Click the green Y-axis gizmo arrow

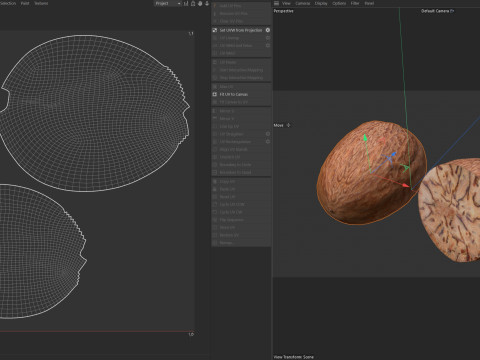365,137
